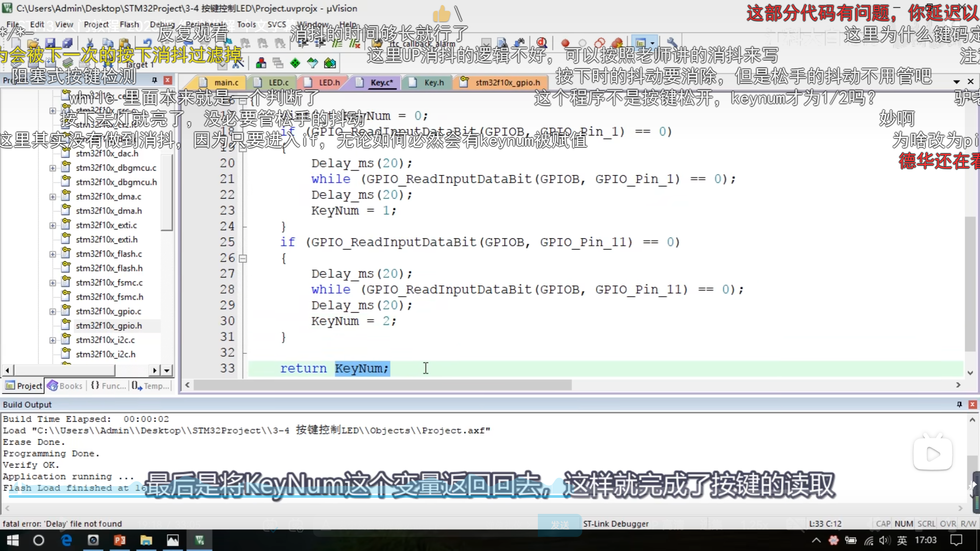The image size is (980, 551).
Task: Click Manage Project Items colored blocks icon
Action: coord(261,63)
